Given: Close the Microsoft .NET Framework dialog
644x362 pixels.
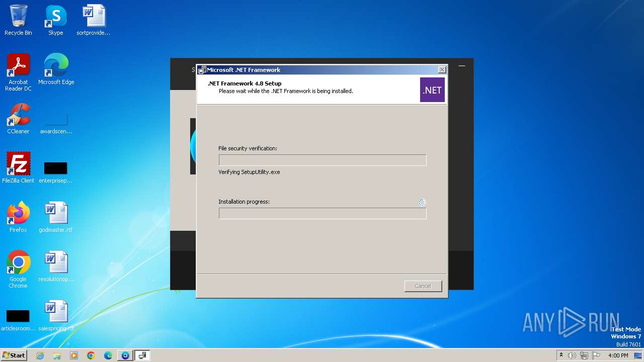Looking at the screenshot, I should coord(442,70).
